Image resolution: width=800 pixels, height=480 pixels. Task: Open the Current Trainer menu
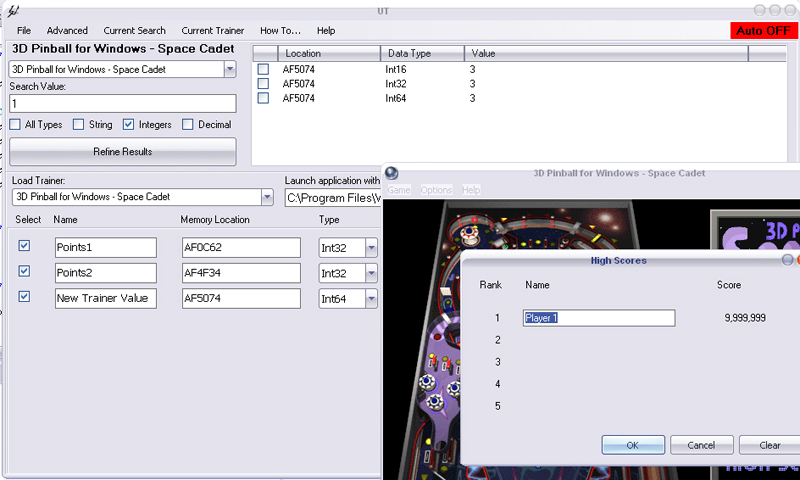tap(212, 31)
